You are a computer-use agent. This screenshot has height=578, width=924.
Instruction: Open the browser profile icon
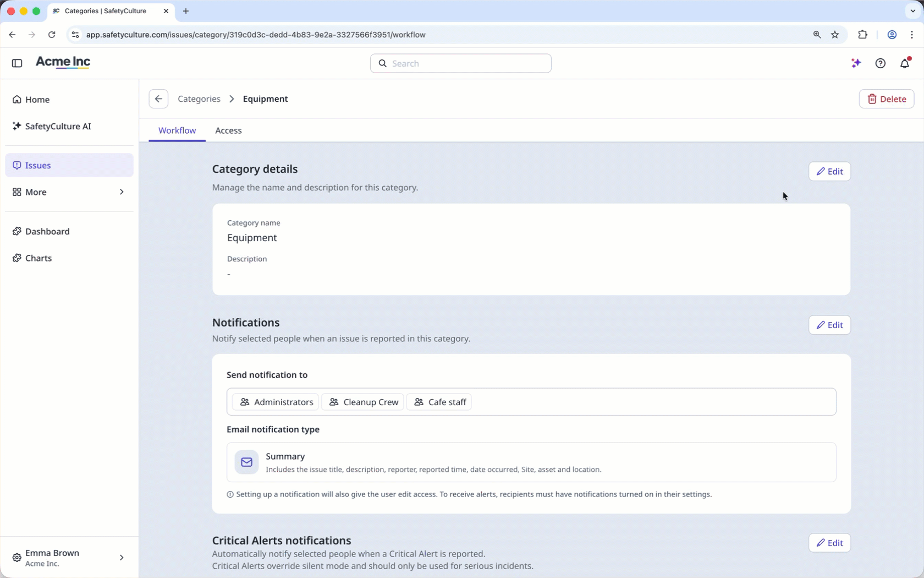(892, 35)
